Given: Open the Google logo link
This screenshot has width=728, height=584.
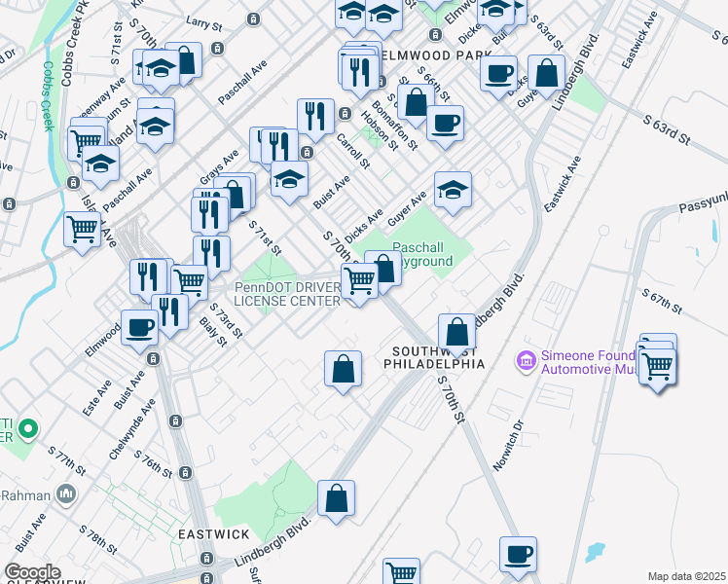Looking at the screenshot, I should 33,571.
